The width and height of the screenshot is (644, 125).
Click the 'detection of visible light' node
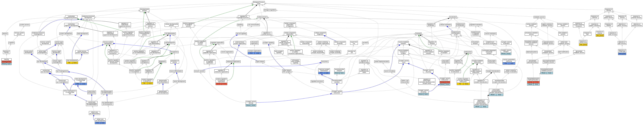click(622, 51)
